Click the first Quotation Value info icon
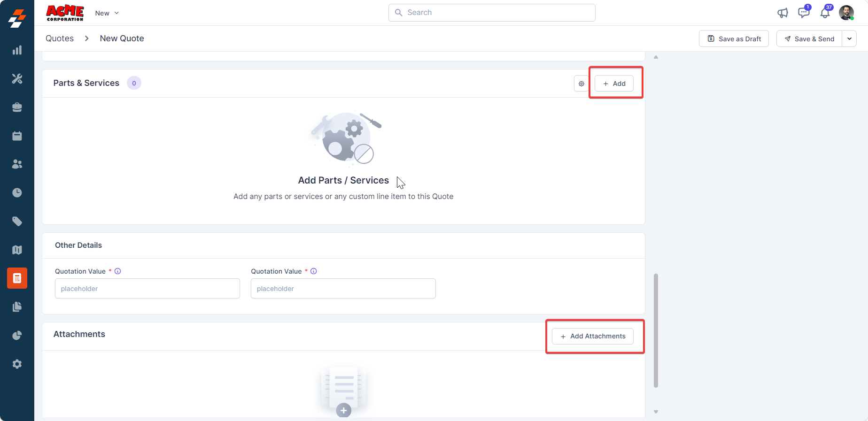868x421 pixels. (x=118, y=271)
